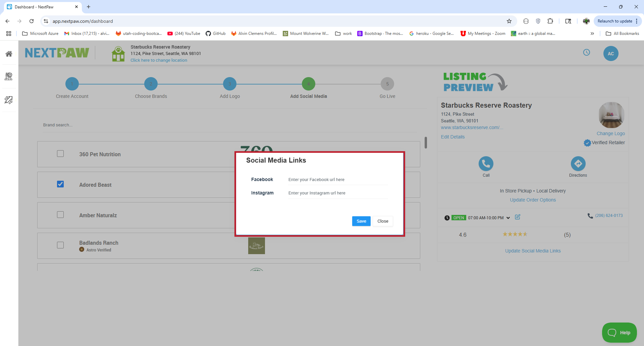Open the Help chat button
This screenshot has width=644, height=346.
click(619, 333)
